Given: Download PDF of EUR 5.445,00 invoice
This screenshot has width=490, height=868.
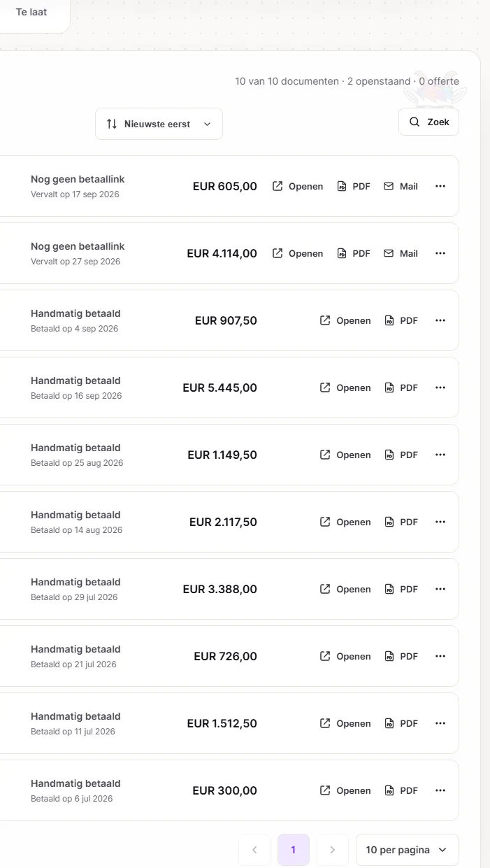Looking at the screenshot, I should click(401, 387).
